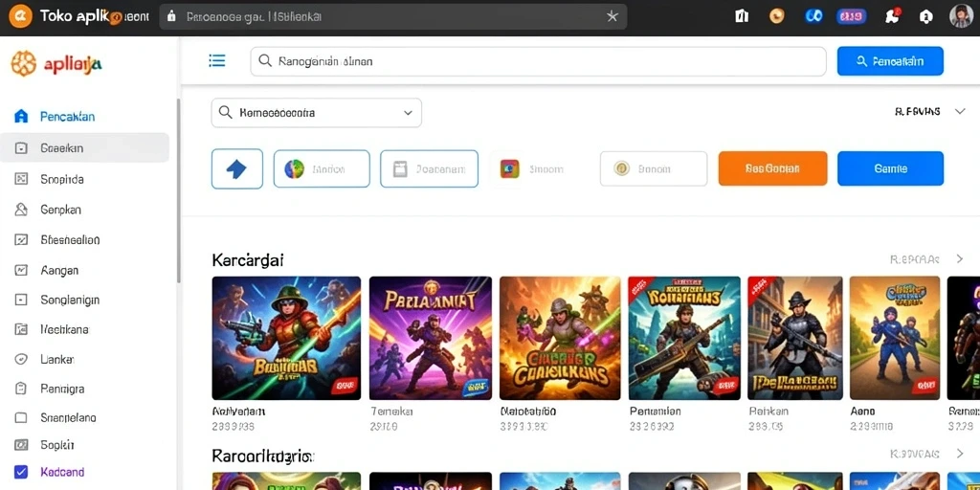980x490 pixels.
Task: Select the Bonom coin filter chip
Action: tap(653, 168)
